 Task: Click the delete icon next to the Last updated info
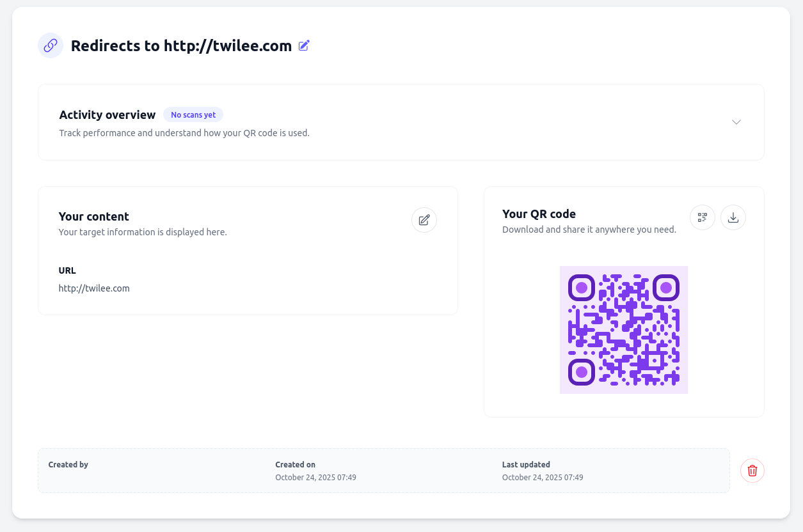[x=752, y=470]
